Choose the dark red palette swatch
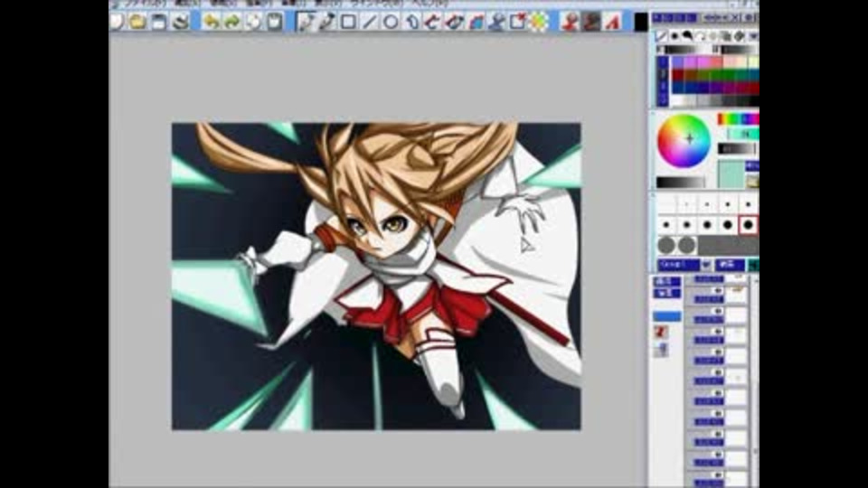 click(678, 75)
